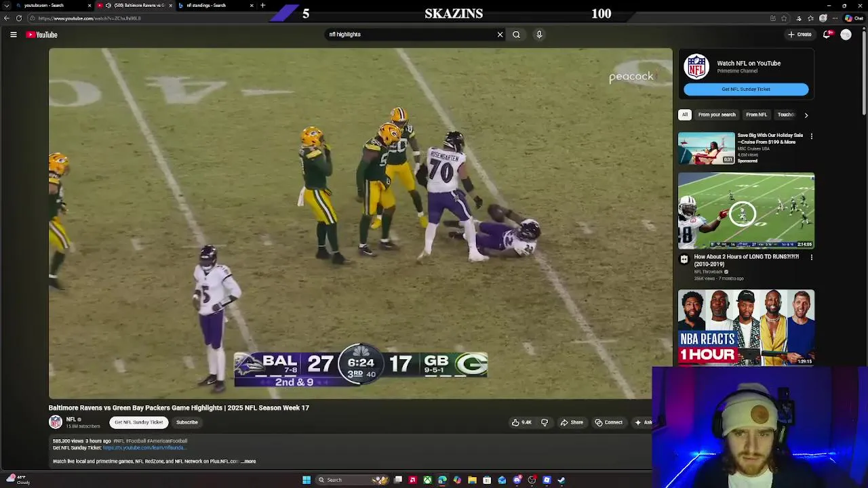Viewport: 868px width, 488px height.
Task: Start voice search with the microphone
Action: tap(539, 35)
